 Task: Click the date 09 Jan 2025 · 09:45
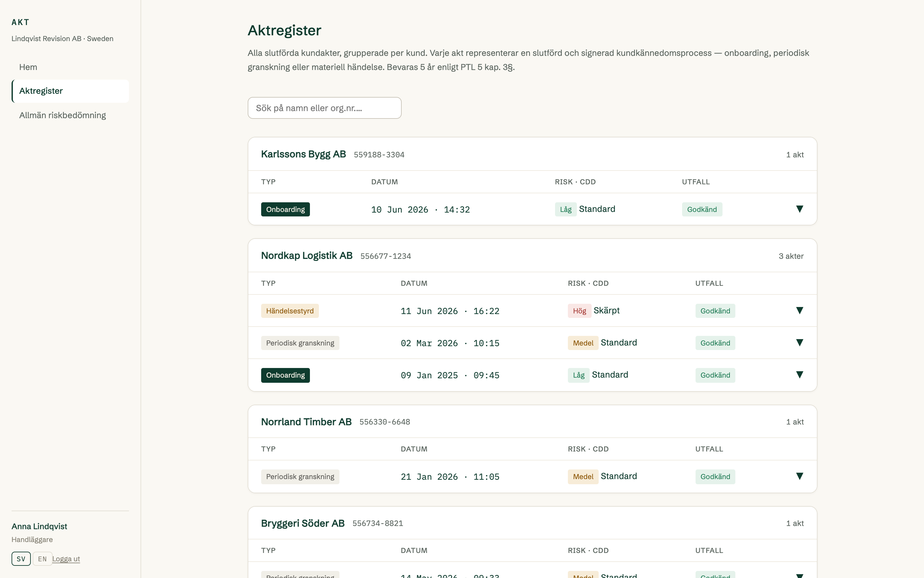[450, 375]
